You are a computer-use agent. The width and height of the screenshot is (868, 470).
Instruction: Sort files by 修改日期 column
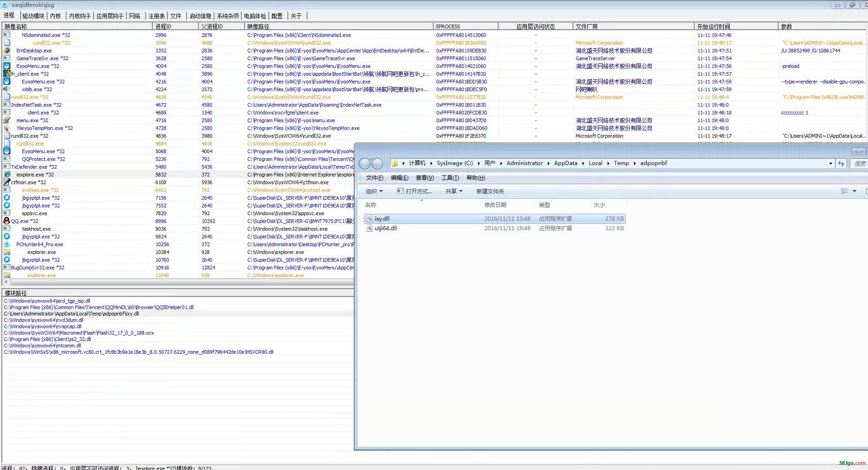point(509,205)
